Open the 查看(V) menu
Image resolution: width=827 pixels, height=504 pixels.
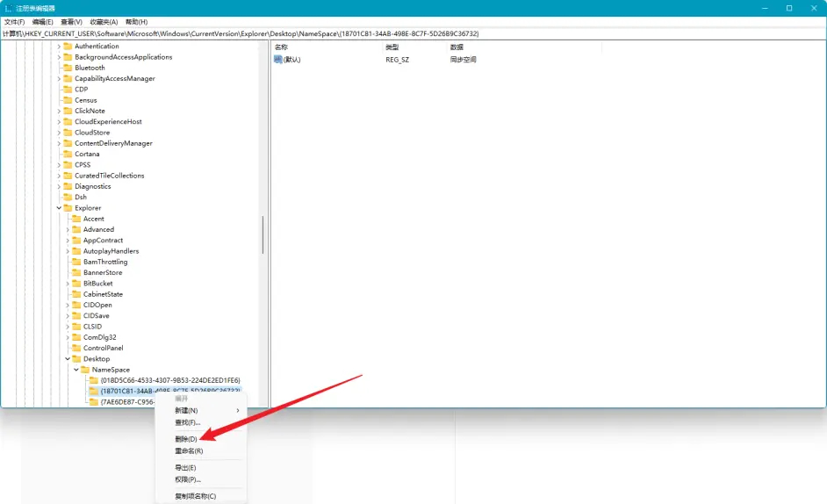(x=71, y=22)
